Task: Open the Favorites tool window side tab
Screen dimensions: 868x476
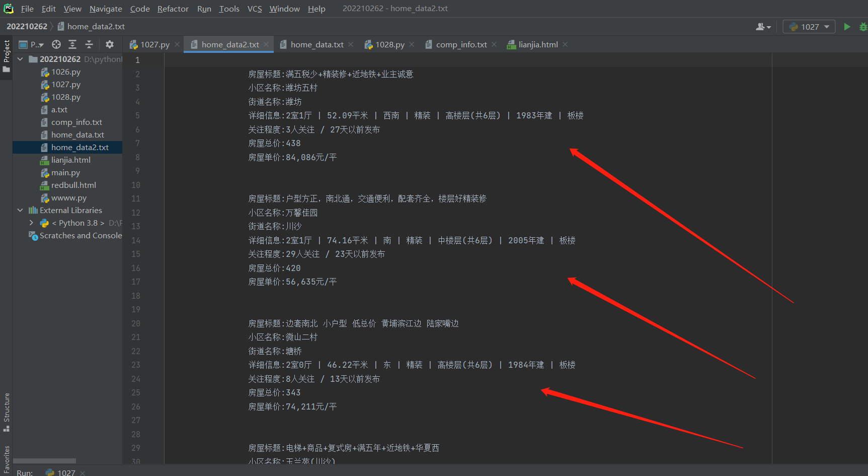Action: [x=7, y=459]
